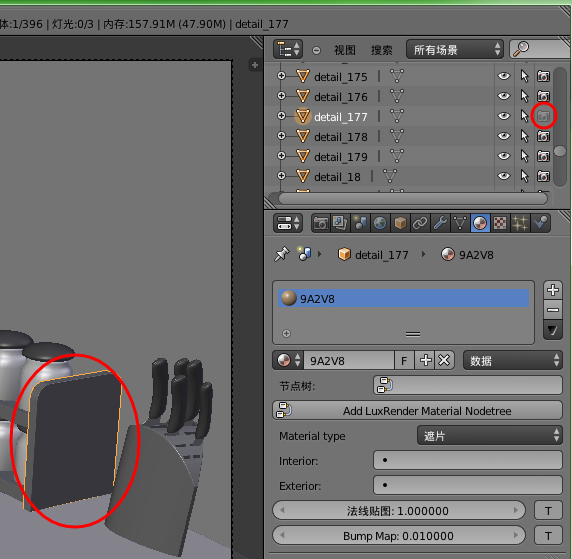Toggle render camera icon for detail_177
572x559 pixels.
[x=543, y=116]
